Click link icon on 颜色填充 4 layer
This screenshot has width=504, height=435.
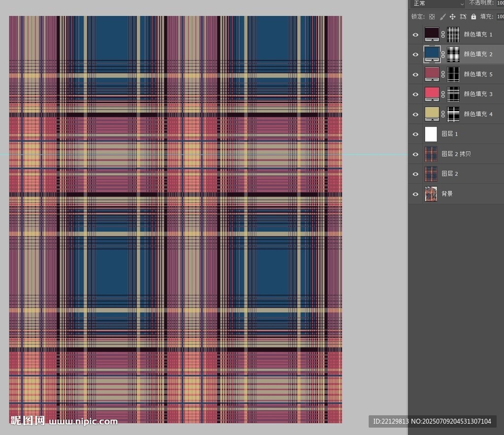pyautogui.click(x=443, y=114)
